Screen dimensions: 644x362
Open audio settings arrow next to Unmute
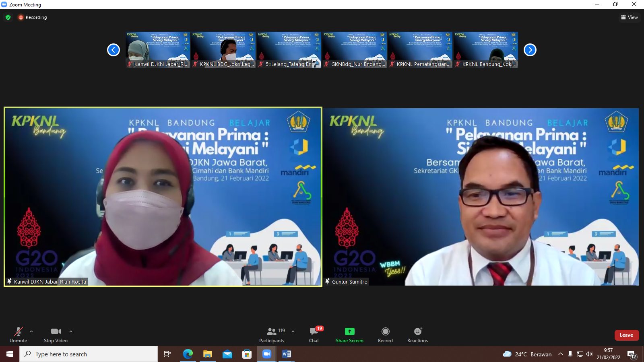click(31, 331)
